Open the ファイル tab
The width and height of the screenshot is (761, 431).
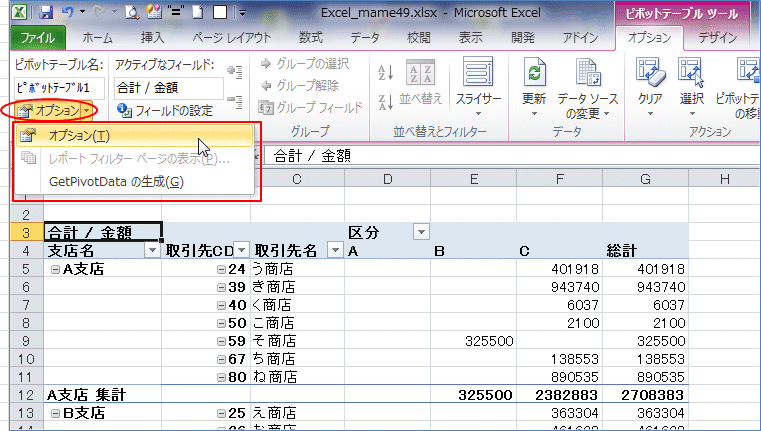[x=37, y=37]
